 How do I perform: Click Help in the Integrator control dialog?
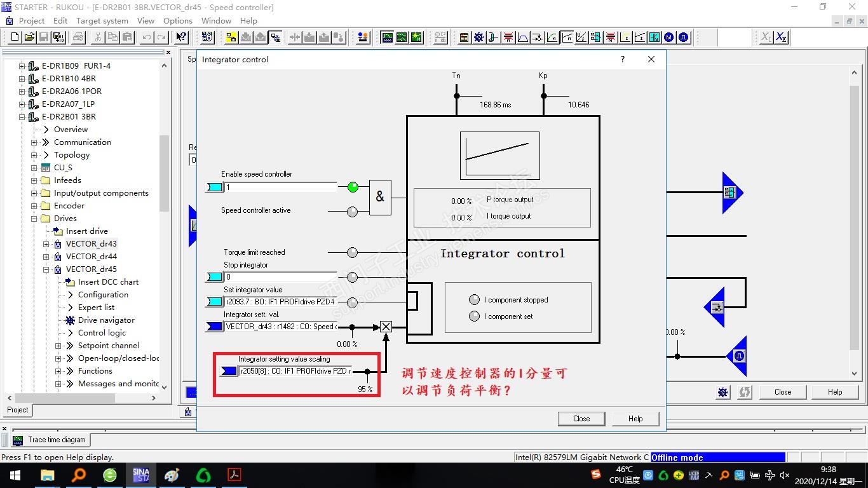point(635,419)
